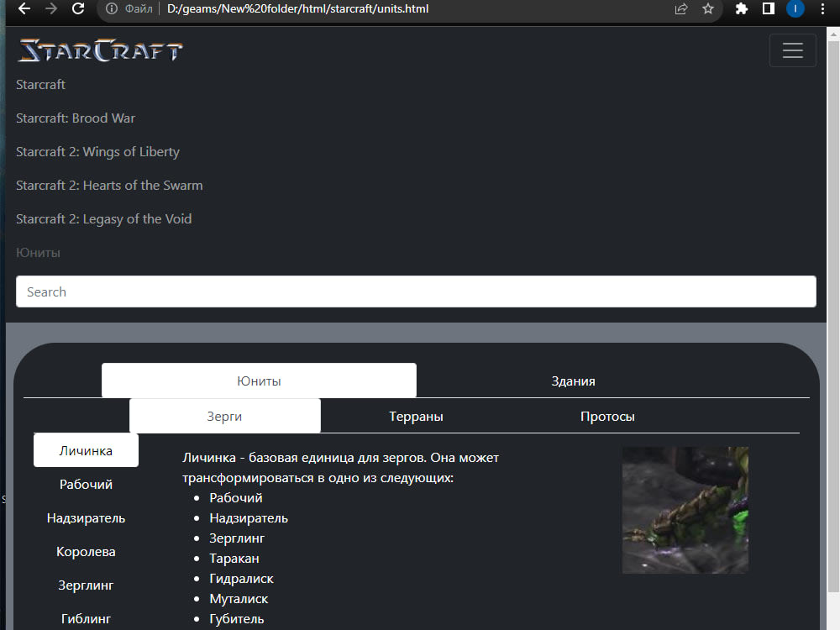This screenshot has width=840, height=630.
Task: Click the StarCraft logo
Action: tap(100, 50)
